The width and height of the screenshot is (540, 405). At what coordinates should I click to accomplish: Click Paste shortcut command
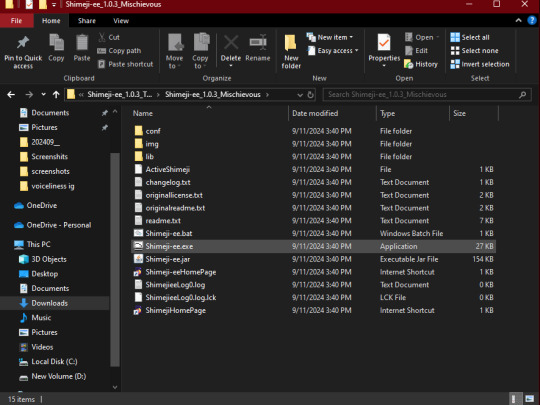pos(125,64)
